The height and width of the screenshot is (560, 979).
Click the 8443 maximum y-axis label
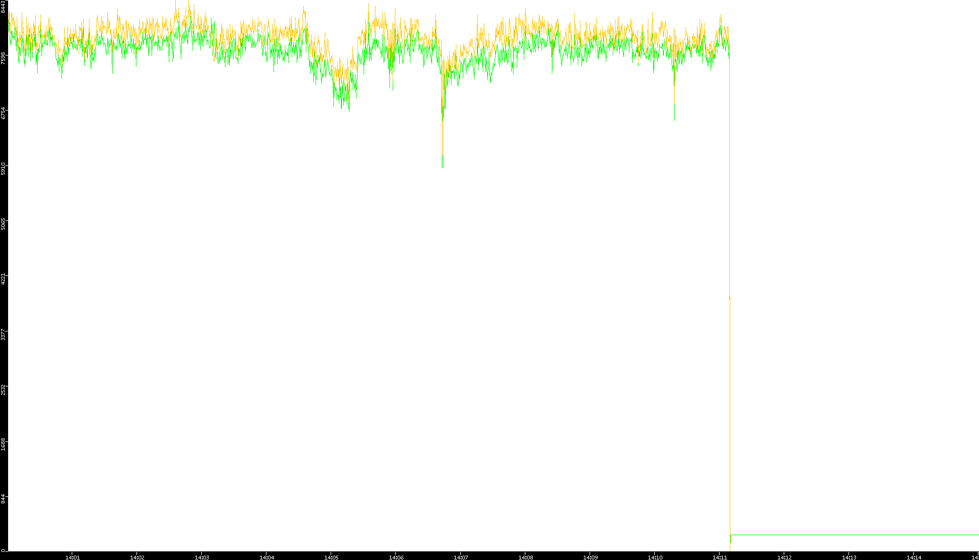click(3, 8)
